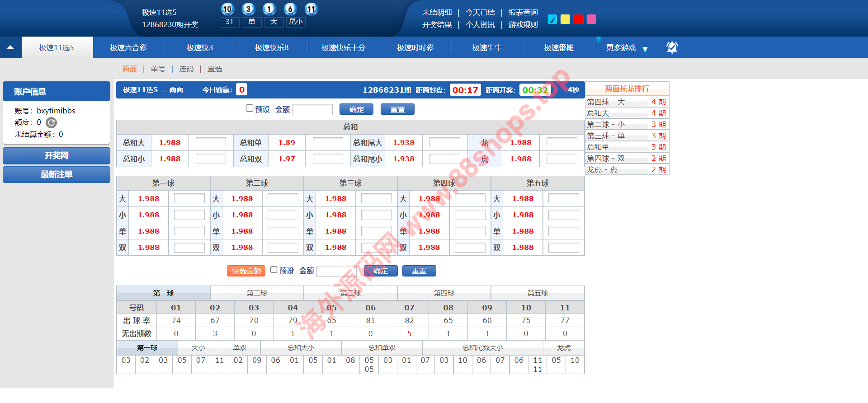
Task: Click the last lottery ball showing 11
Action: point(311,9)
